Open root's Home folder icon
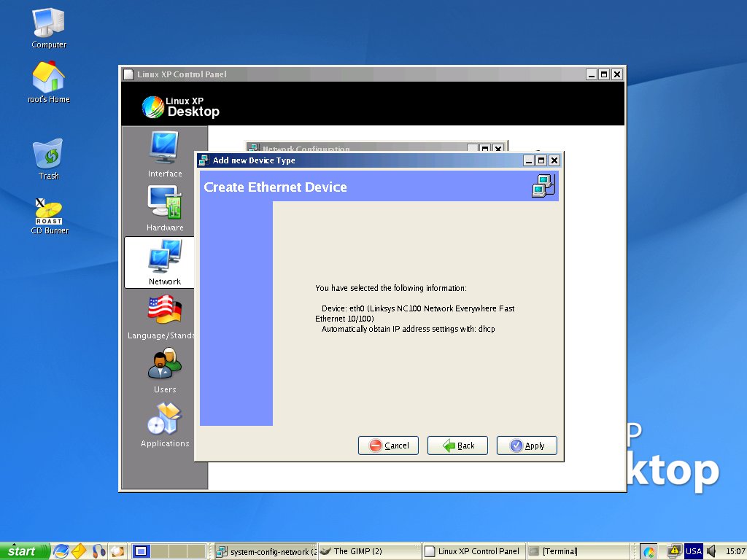Image resolution: width=747 pixels, height=560 pixels. pos(49,82)
